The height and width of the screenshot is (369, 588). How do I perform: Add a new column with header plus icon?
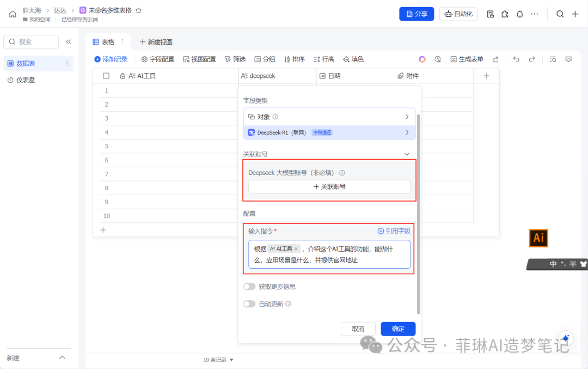point(486,76)
